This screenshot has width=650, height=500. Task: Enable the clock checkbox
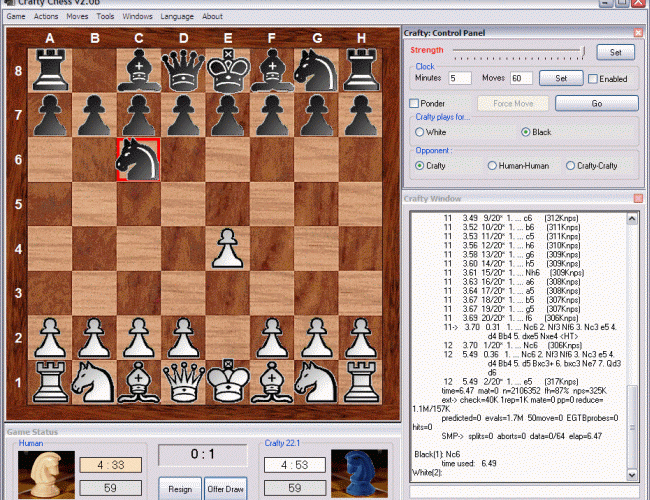[x=593, y=78]
